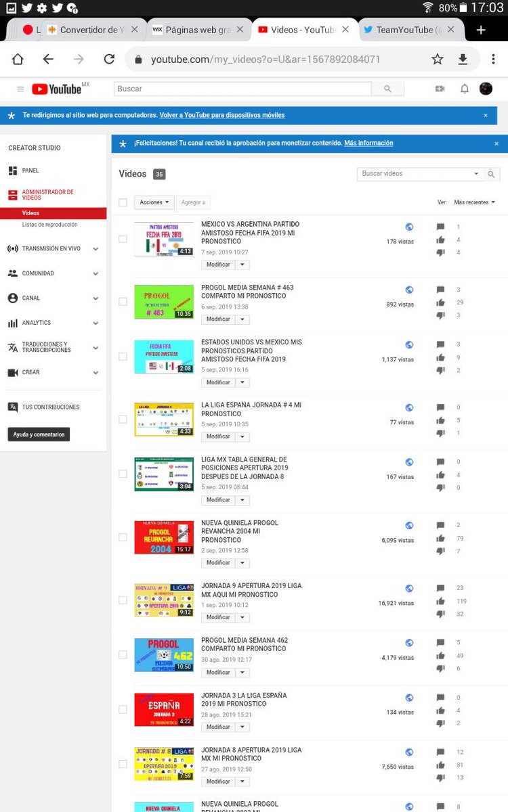Click Agregar a button
This screenshot has height=812, width=508.
193,202
